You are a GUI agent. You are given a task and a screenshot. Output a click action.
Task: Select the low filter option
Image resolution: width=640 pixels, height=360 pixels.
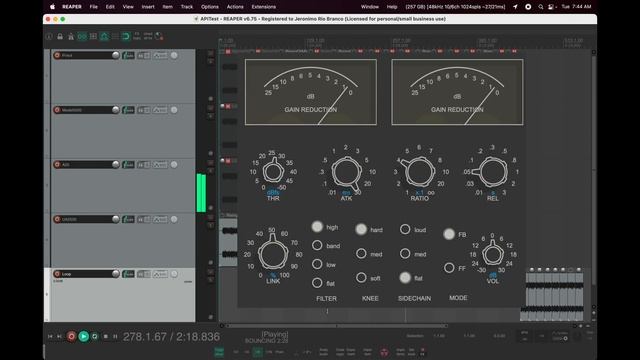click(317, 264)
